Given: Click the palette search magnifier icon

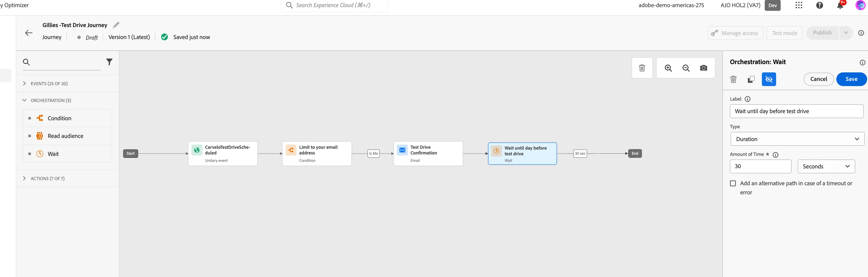Looking at the screenshot, I should coord(26,62).
